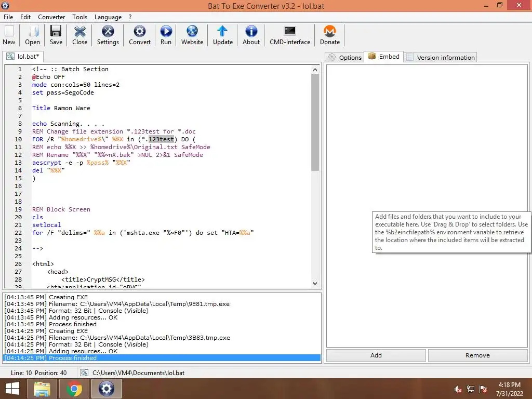Click status bar path C:\Users\VM4\Documents\lol.bat
This screenshot has height=399, width=532.
(x=138, y=373)
